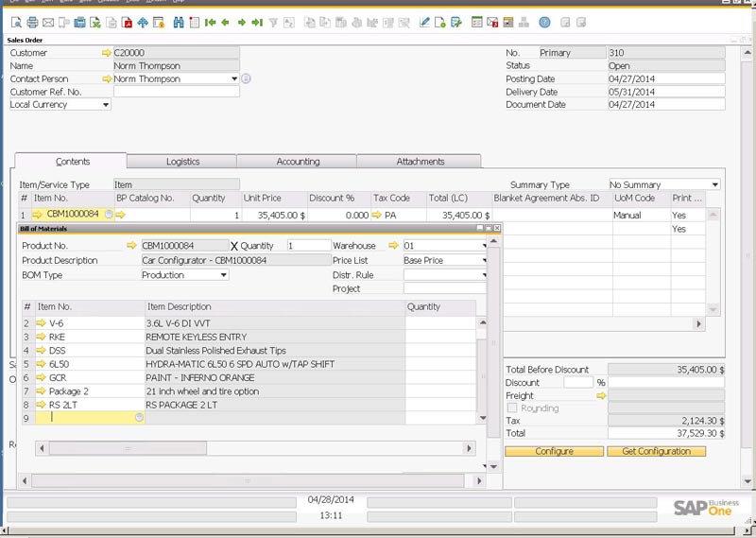Screen dimensions: 756x538
Task: Click the Print Preview toolbar icon
Action: (16, 22)
